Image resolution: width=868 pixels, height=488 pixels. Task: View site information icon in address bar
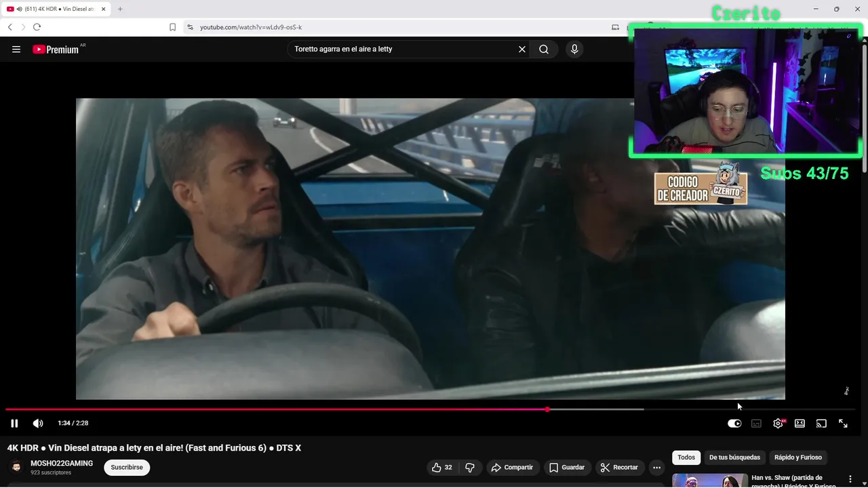tap(190, 27)
